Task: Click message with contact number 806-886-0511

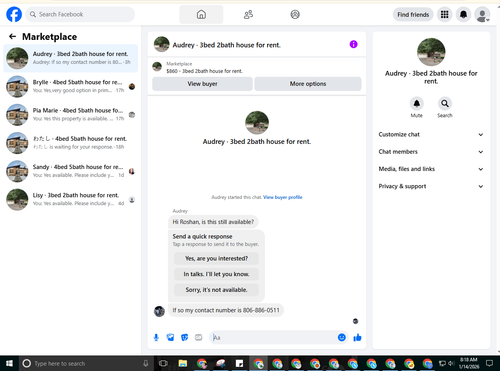Action: [x=226, y=310]
